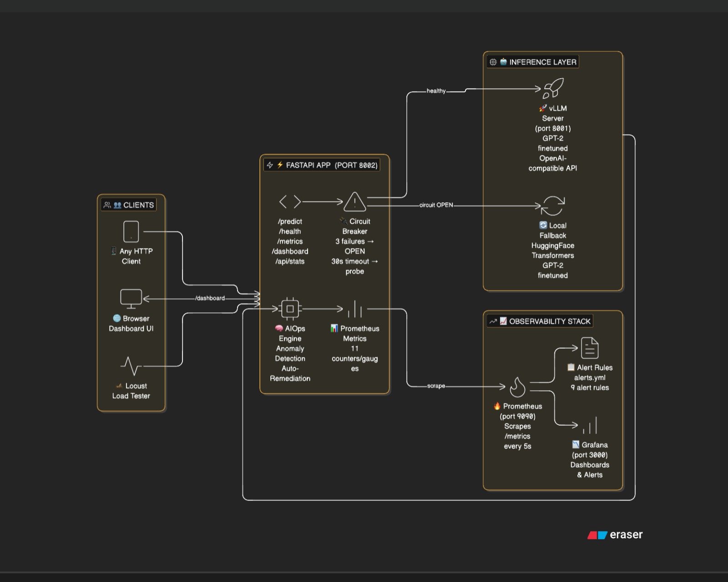Click the Browser Dashboard UI monitor icon
The image size is (728, 582).
[131, 299]
